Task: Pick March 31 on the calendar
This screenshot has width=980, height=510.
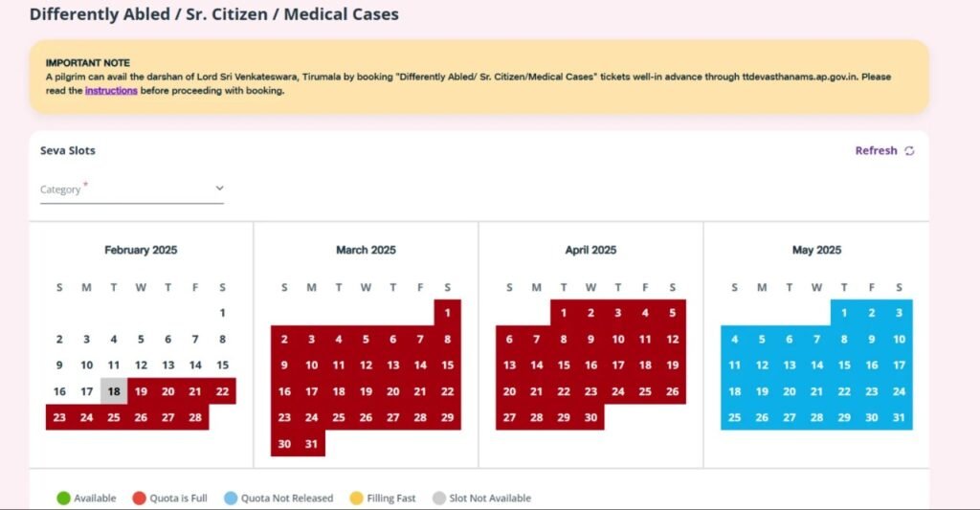Action: [x=311, y=444]
